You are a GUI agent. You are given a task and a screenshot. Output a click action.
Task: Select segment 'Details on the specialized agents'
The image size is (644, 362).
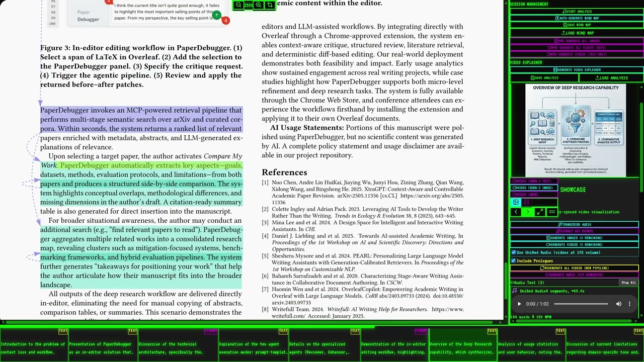pos(325,344)
